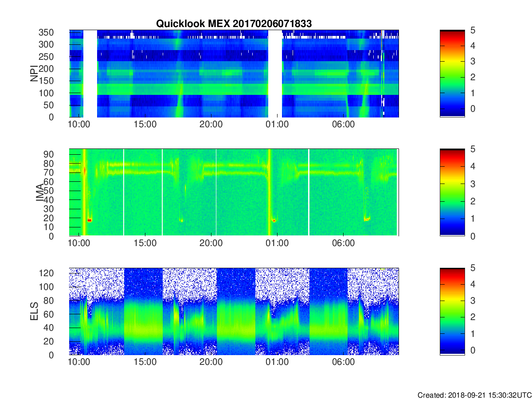This screenshot has height=399, width=532.
Task: Click the 2 label on IMA colorbar
Action: click(473, 201)
